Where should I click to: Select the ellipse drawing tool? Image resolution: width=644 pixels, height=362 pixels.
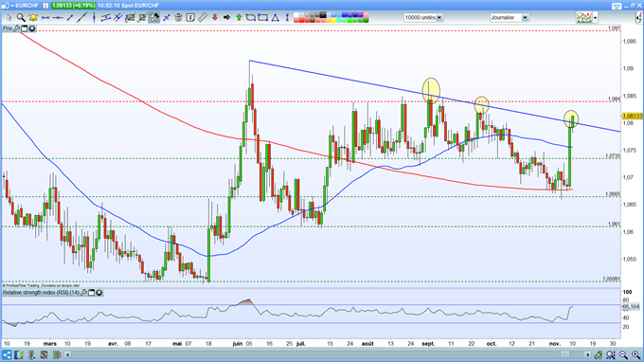251,17
